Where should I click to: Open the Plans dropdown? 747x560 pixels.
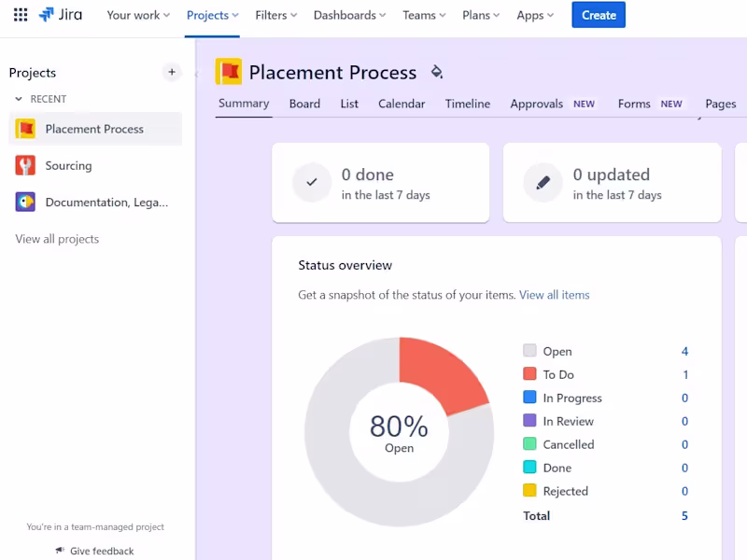point(481,15)
